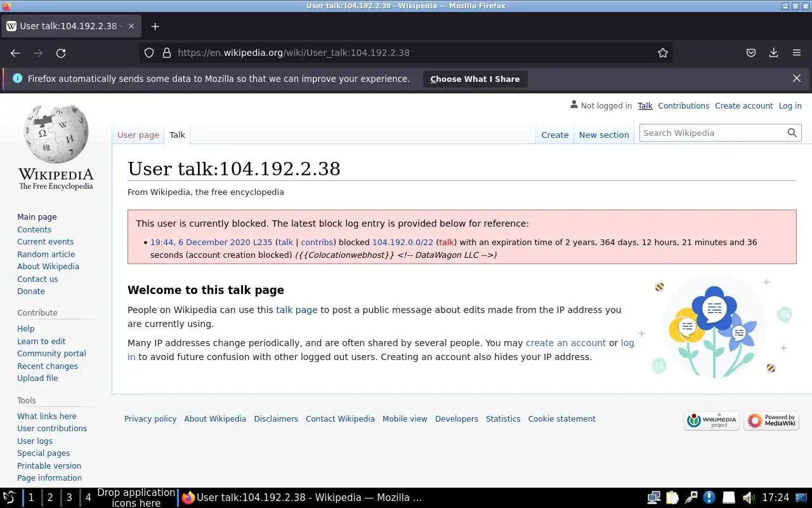The height and width of the screenshot is (508, 812).
Task: Click the network tray icon
Action: tap(653, 498)
